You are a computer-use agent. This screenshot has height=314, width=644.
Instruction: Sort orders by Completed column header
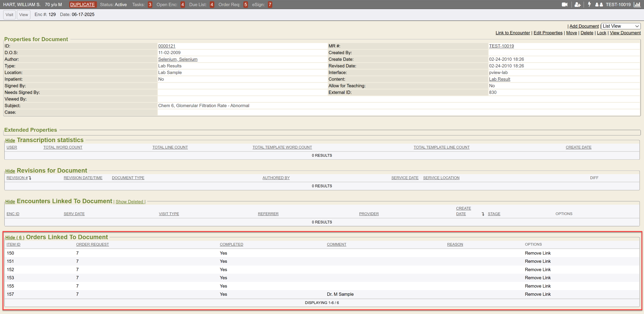pos(231,245)
